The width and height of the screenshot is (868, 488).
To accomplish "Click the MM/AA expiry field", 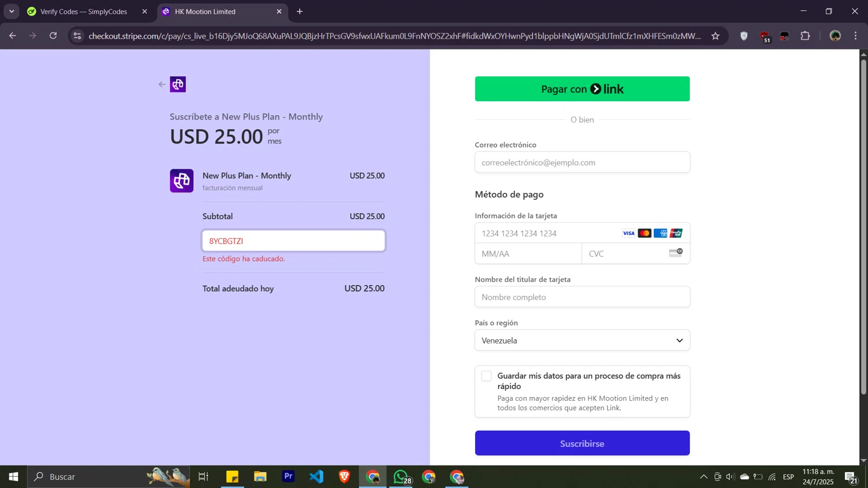I will (x=528, y=253).
